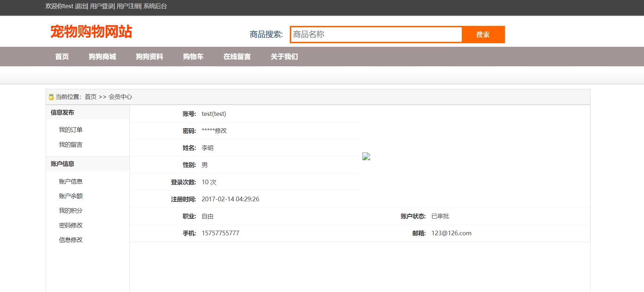This screenshot has width=644, height=292.
Task: Click the gender value 男
Action: tap(205, 165)
